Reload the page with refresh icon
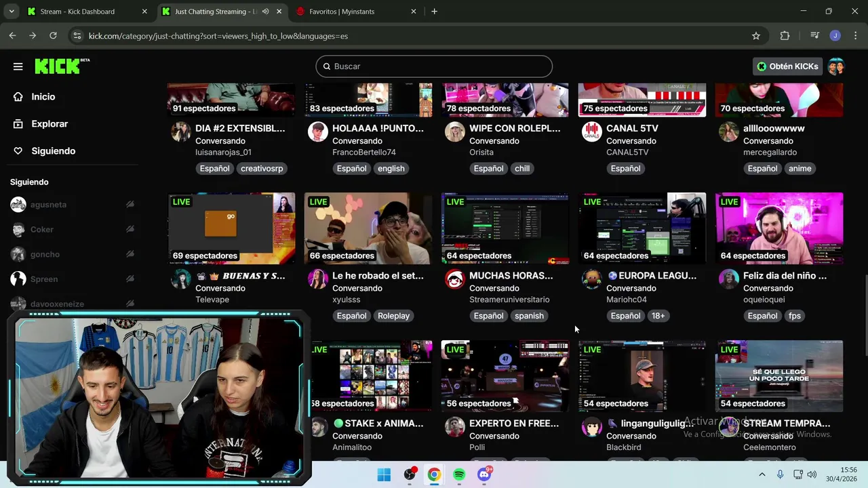Image resolution: width=868 pixels, height=488 pixels. click(53, 36)
